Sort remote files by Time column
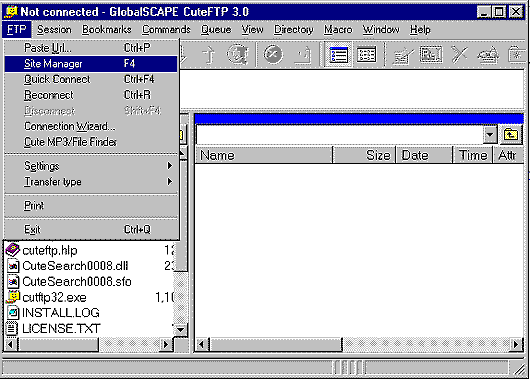This screenshot has width=530, height=379. tap(473, 156)
